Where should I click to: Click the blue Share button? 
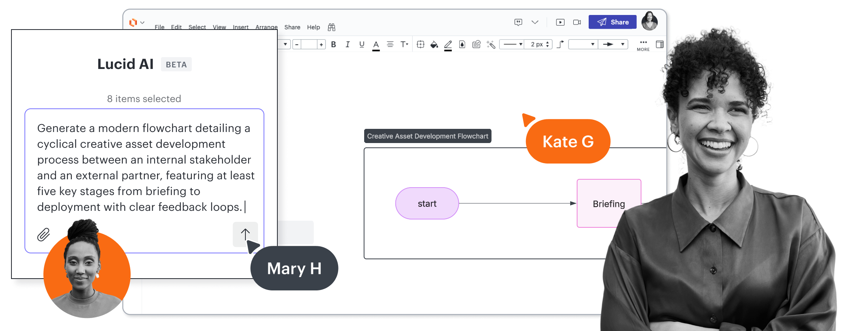612,22
